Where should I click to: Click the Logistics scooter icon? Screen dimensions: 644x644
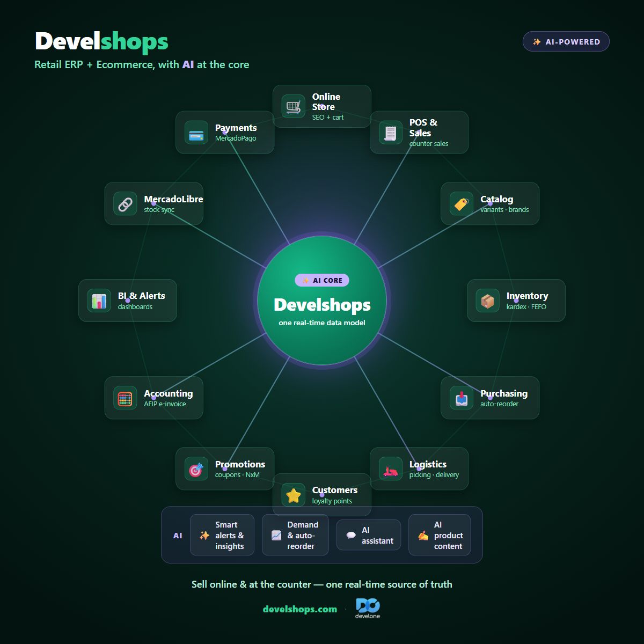(x=390, y=469)
